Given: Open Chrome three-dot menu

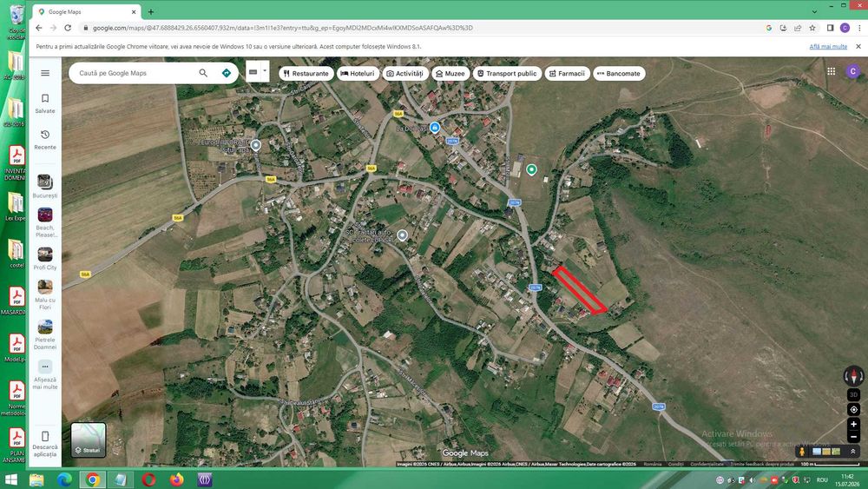Looking at the screenshot, I should click(x=859, y=28).
